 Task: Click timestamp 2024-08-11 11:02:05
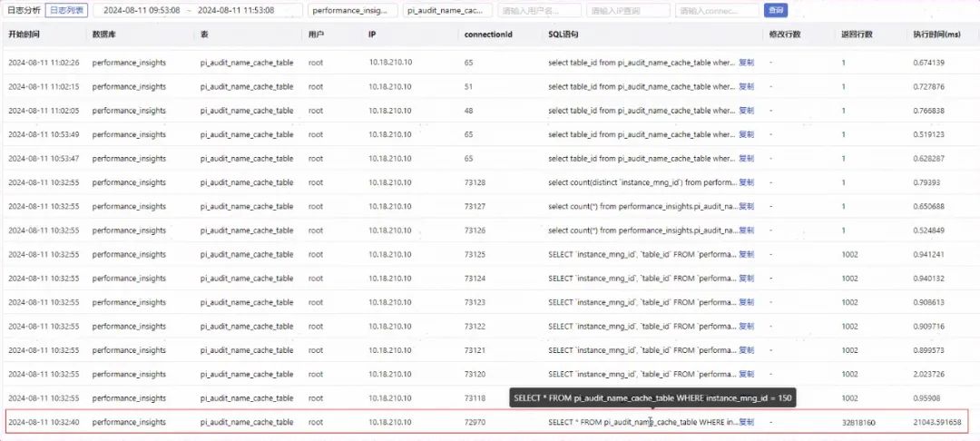coord(44,111)
